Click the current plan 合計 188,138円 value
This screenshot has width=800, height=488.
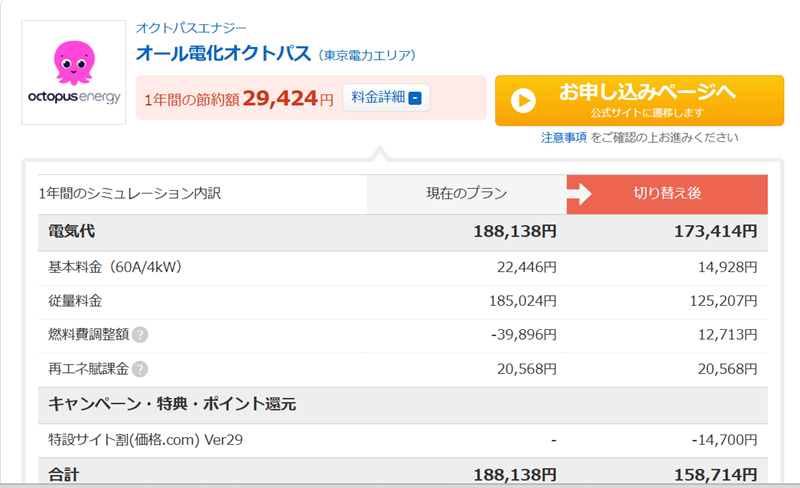515,475
